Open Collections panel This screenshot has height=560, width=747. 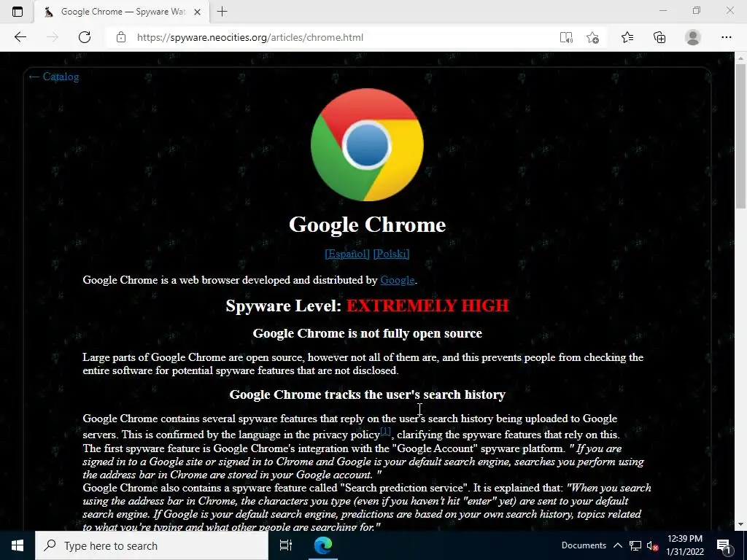(x=659, y=37)
